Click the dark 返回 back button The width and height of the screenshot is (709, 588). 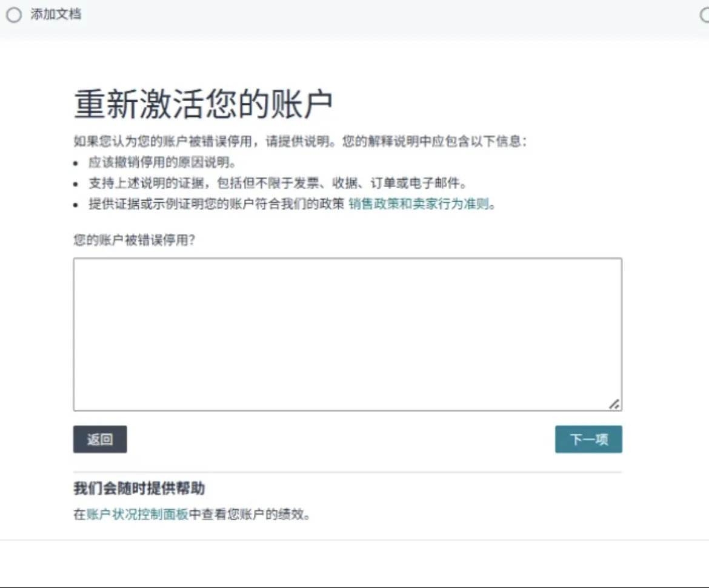click(x=99, y=439)
